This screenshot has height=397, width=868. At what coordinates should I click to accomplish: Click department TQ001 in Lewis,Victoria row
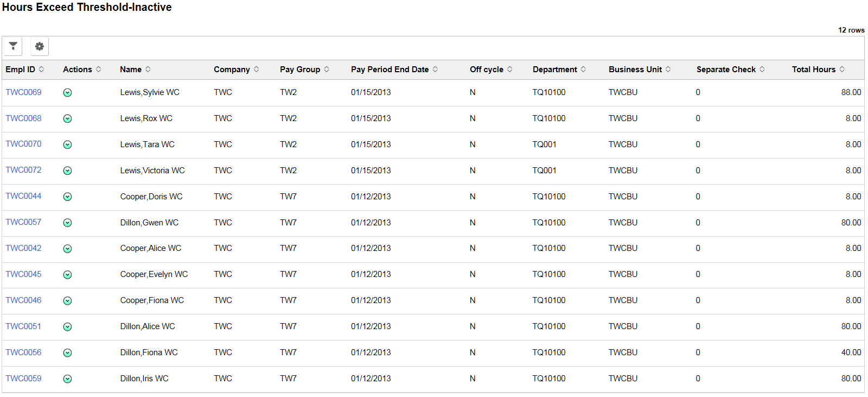click(x=544, y=171)
